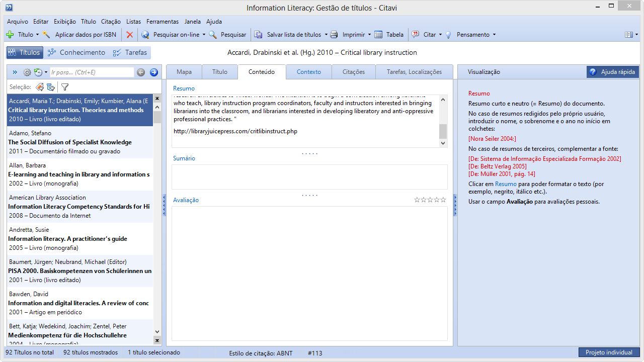Delete title with red X icon

(130, 35)
